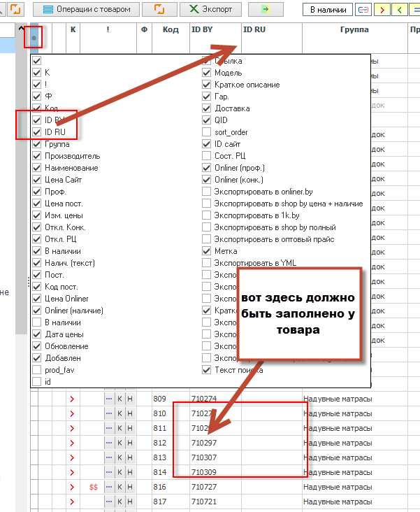Enable the prod_fav column checkbox

[x=37, y=370]
